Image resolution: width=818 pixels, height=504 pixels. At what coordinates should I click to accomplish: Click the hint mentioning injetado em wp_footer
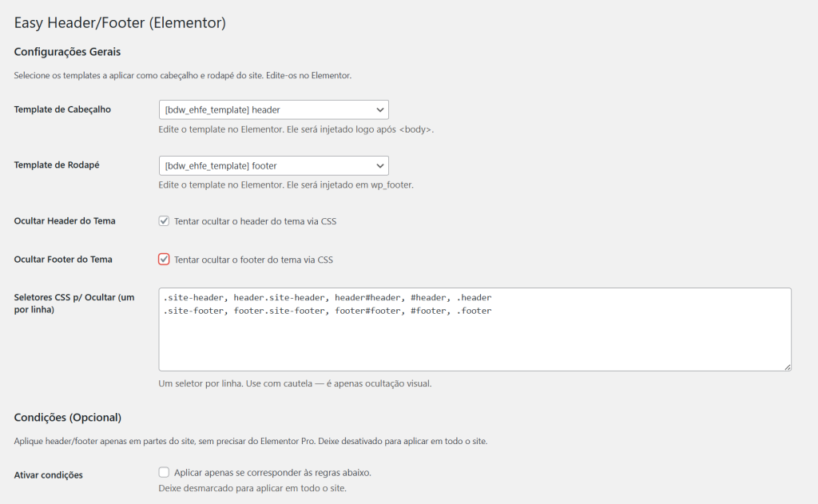coord(286,185)
